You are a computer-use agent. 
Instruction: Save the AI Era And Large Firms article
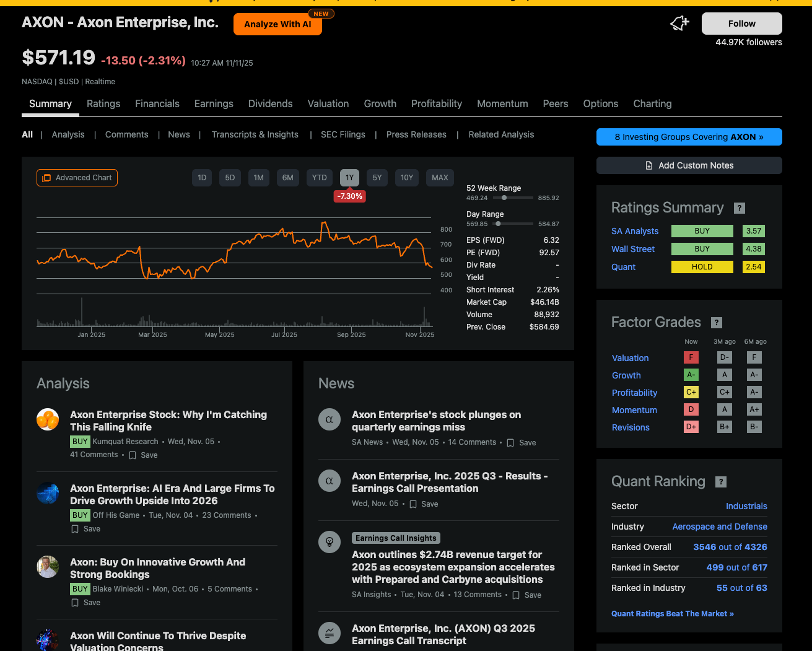point(85,529)
